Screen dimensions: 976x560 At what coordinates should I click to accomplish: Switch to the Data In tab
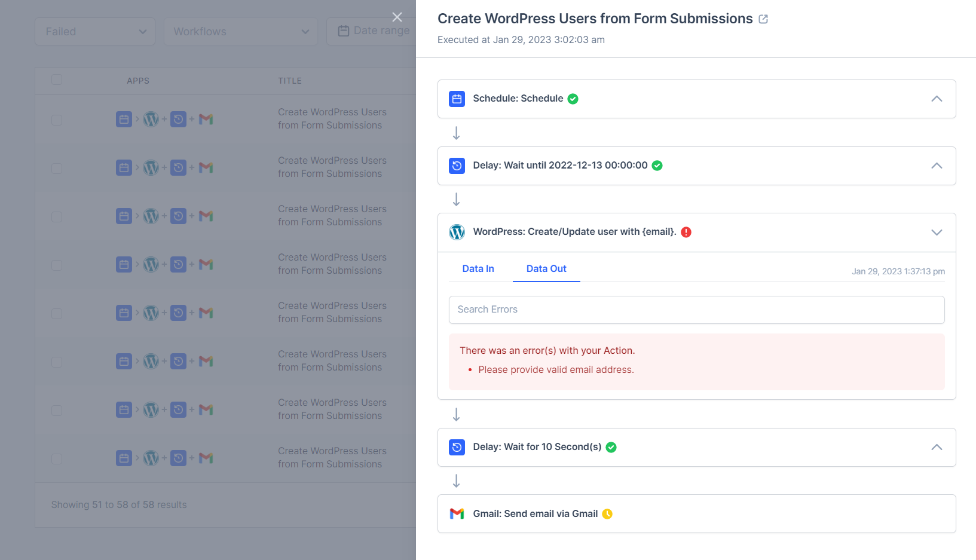coord(478,268)
